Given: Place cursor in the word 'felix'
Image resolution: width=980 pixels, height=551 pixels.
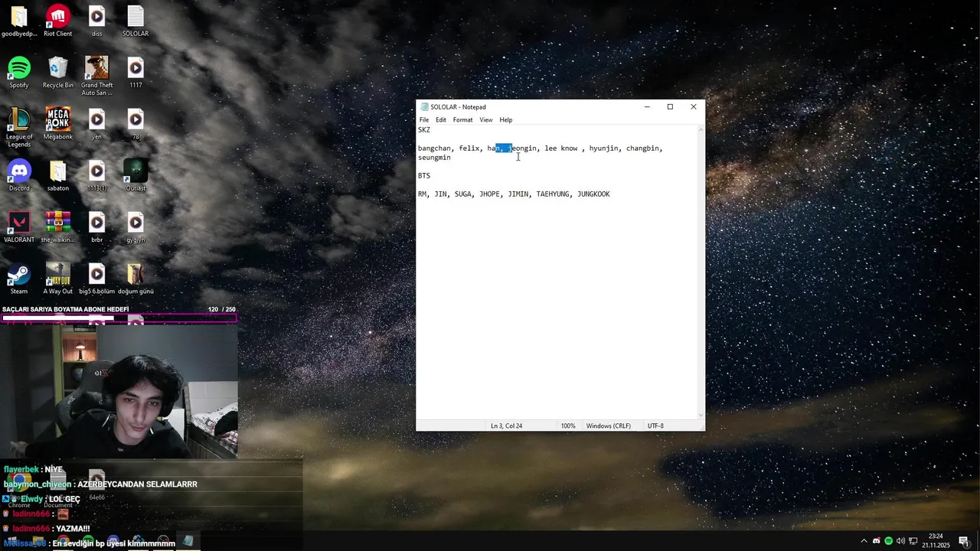Looking at the screenshot, I should (x=469, y=148).
